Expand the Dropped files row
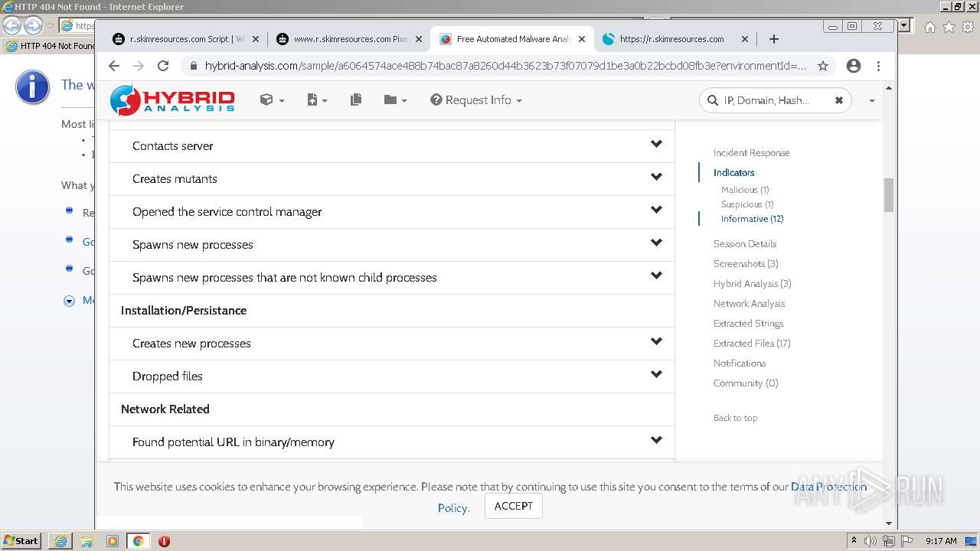Viewport: 980px width, 551px height. (392, 377)
